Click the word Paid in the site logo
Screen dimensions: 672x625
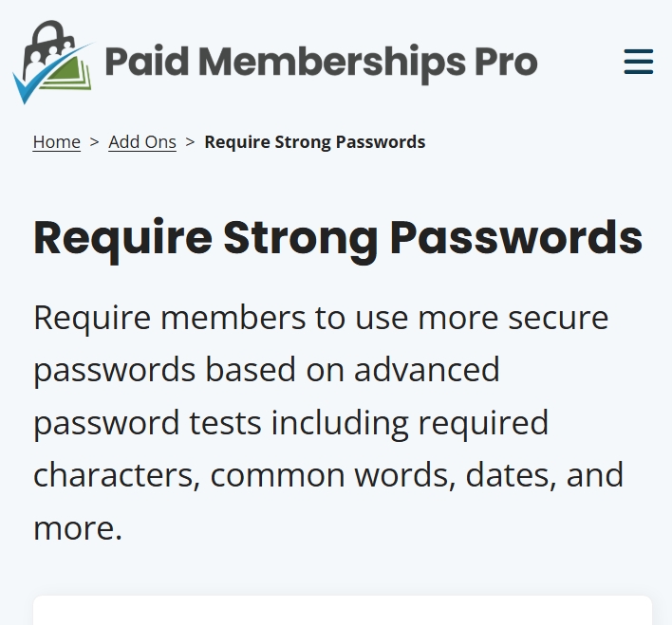click(x=147, y=62)
